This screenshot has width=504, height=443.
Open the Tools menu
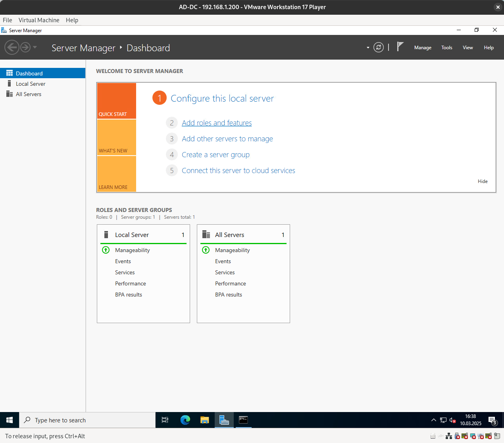pos(446,48)
